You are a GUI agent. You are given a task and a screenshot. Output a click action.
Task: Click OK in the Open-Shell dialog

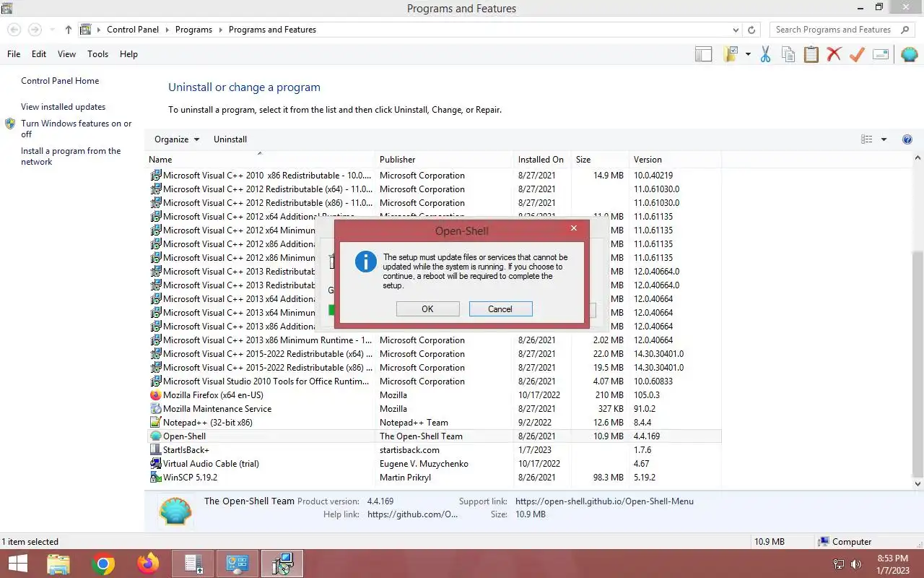(427, 309)
